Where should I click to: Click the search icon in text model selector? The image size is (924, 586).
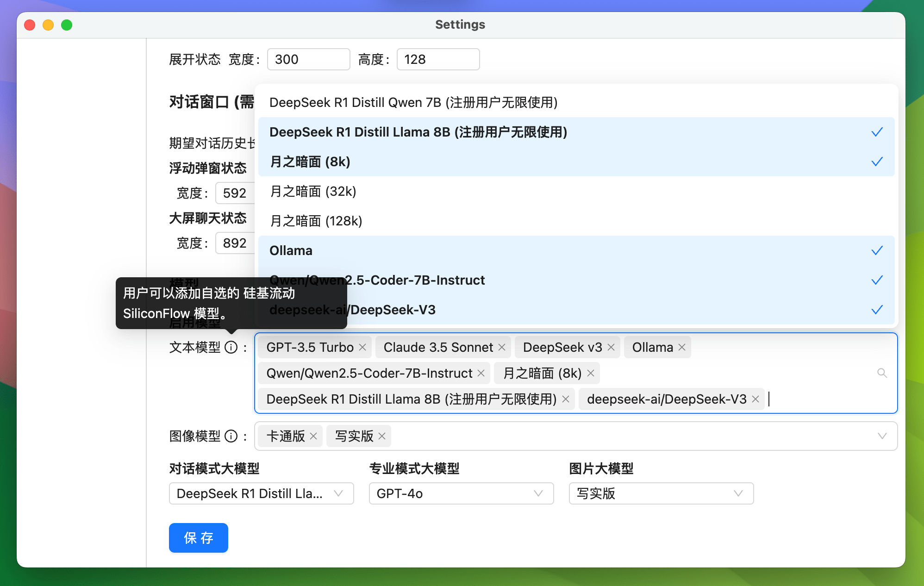click(882, 373)
